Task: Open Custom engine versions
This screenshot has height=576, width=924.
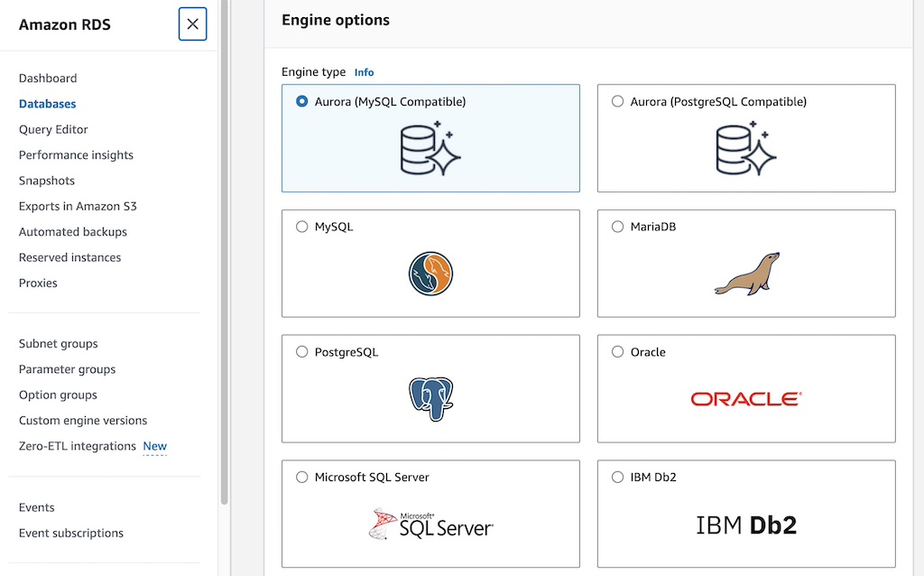Action: [x=83, y=421]
